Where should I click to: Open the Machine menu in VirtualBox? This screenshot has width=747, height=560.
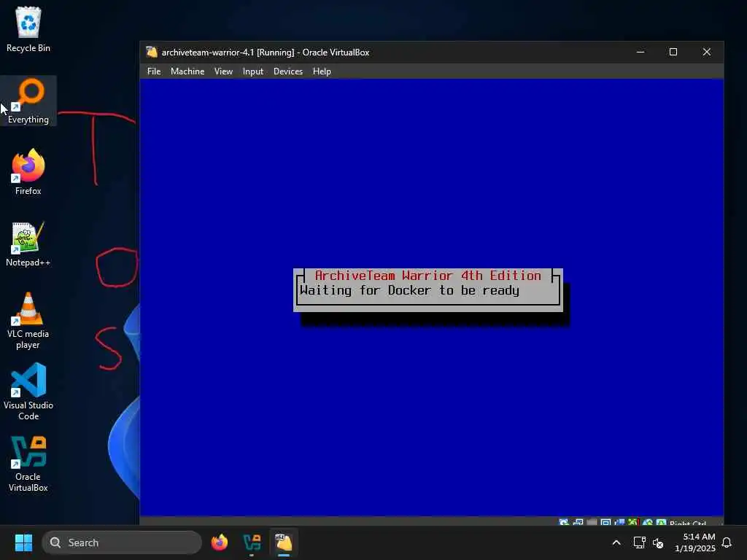coord(187,71)
